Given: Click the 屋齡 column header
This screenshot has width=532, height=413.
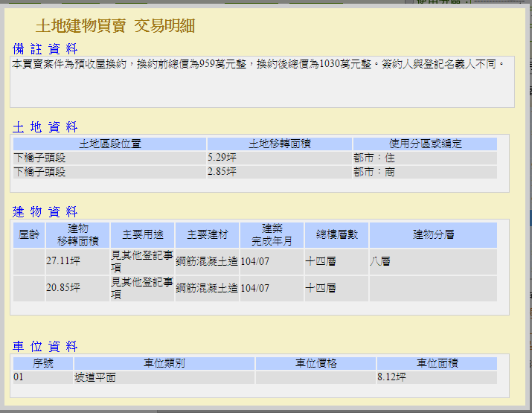Looking at the screenshot, I should point(29,235).
